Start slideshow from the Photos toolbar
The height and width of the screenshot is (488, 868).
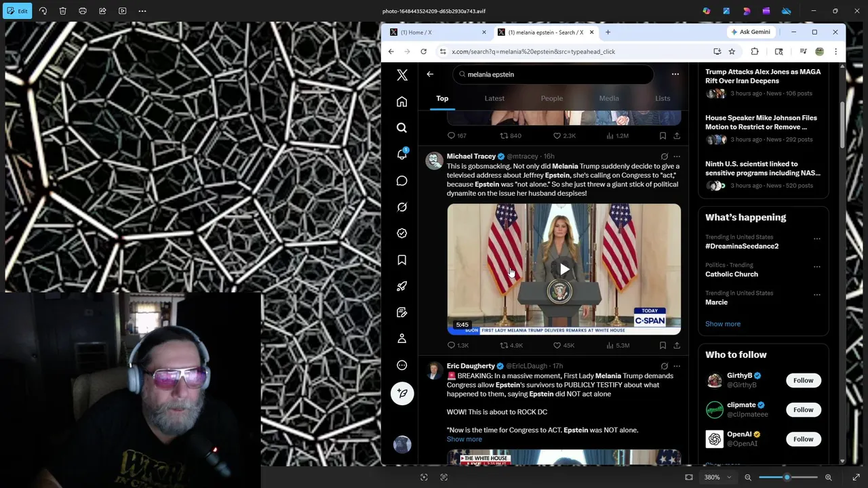(x=122, y=11)
